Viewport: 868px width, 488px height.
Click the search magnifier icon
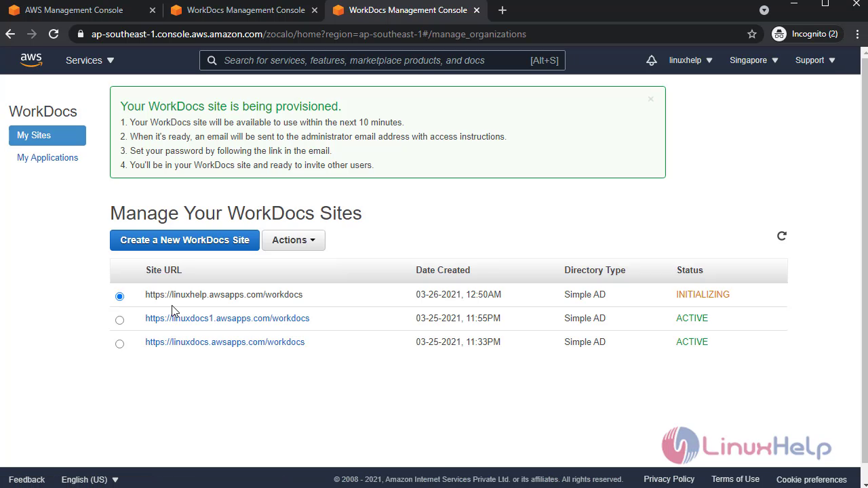[x=212, y=60]
